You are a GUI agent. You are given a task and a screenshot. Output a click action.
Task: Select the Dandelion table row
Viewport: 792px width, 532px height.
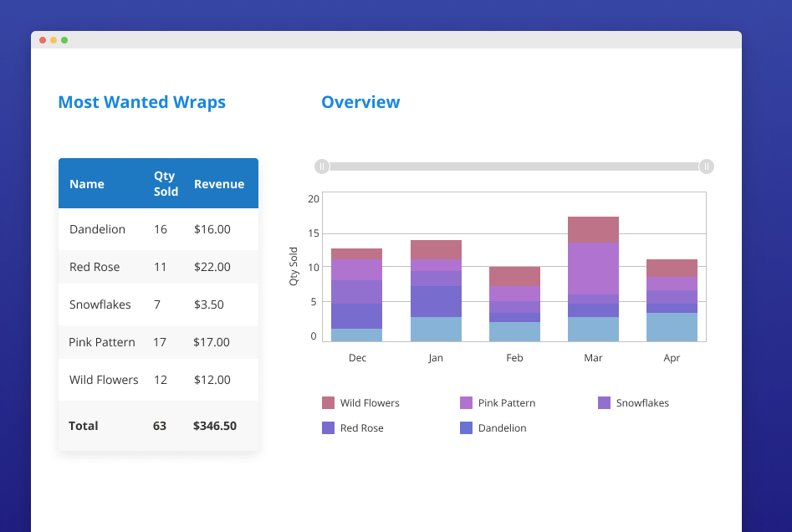tap(158, 229)
